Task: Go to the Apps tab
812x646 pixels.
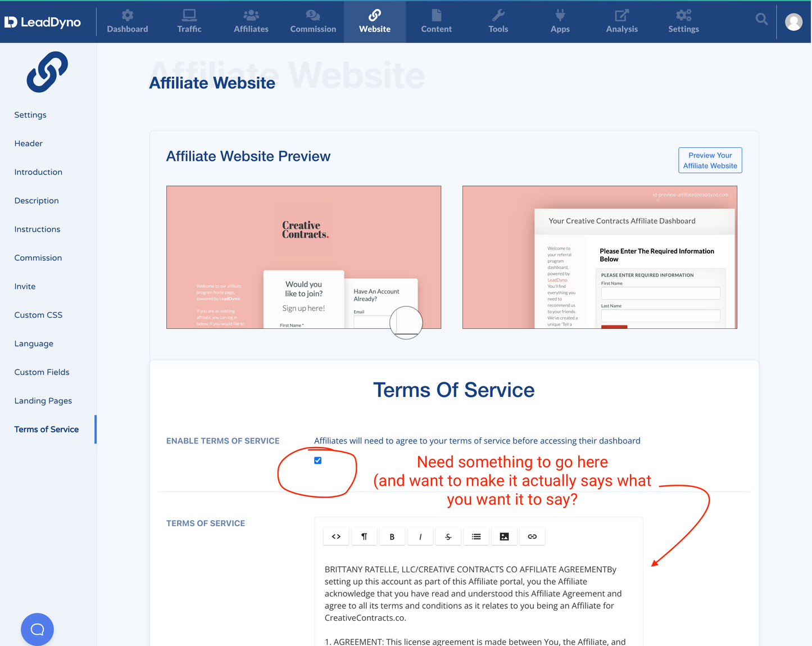Action: tap(560, 21)
